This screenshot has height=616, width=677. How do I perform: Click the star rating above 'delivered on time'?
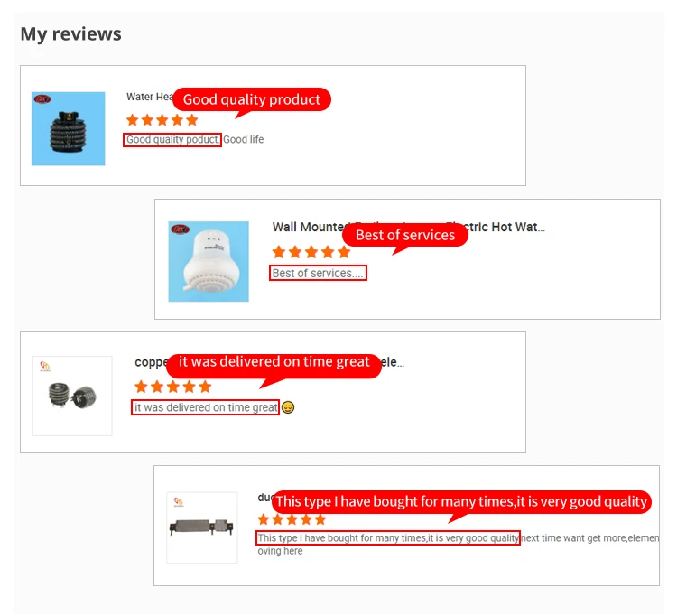click(172, 387)
